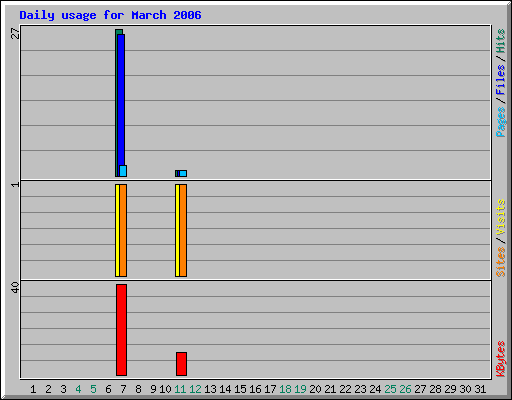Click the yellow Visits bar for day 7

[x=117, y=230]
